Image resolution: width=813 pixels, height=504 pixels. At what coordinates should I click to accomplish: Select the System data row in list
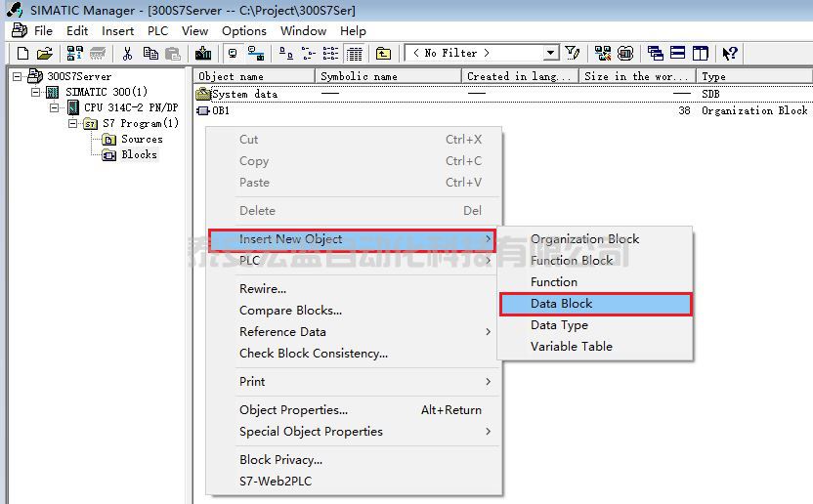[x=244, y=95]
